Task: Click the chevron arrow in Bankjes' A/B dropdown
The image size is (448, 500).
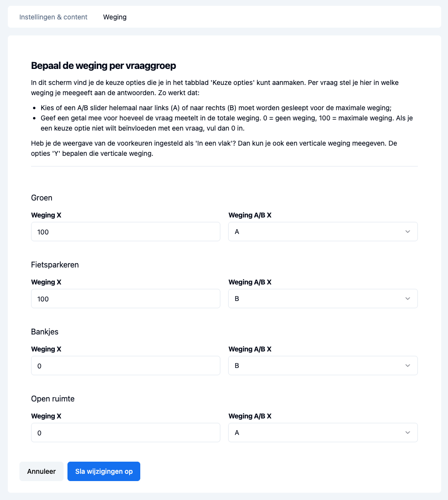Action: pyautogui.click(x=408, y=366)
